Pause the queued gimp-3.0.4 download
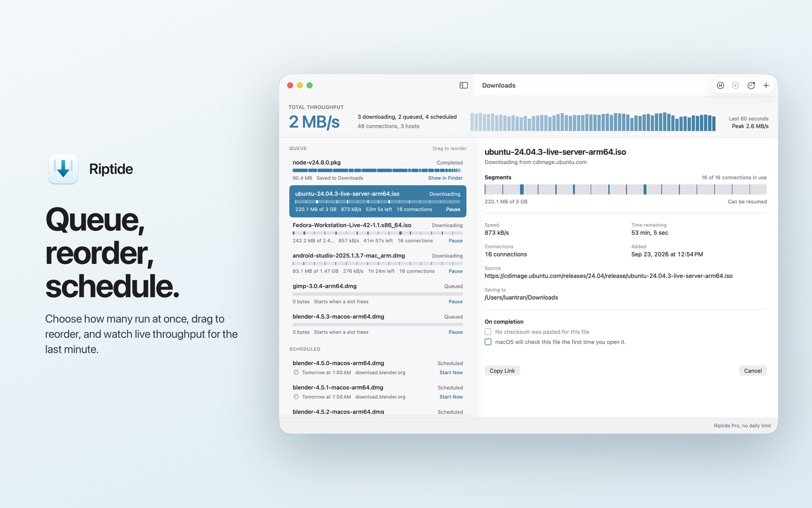812x508 pixels. coord(456,302)
